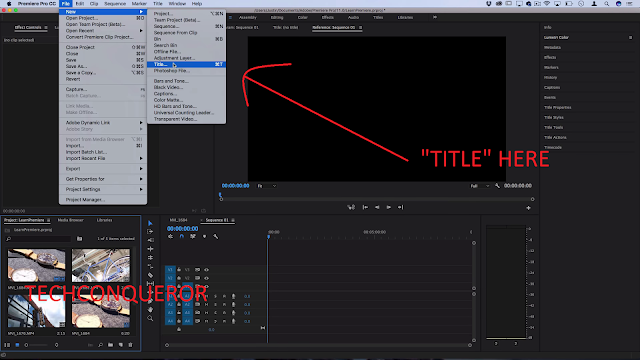
Task: Open Effect Controls panel menu
Action: [x=46, y=27]
